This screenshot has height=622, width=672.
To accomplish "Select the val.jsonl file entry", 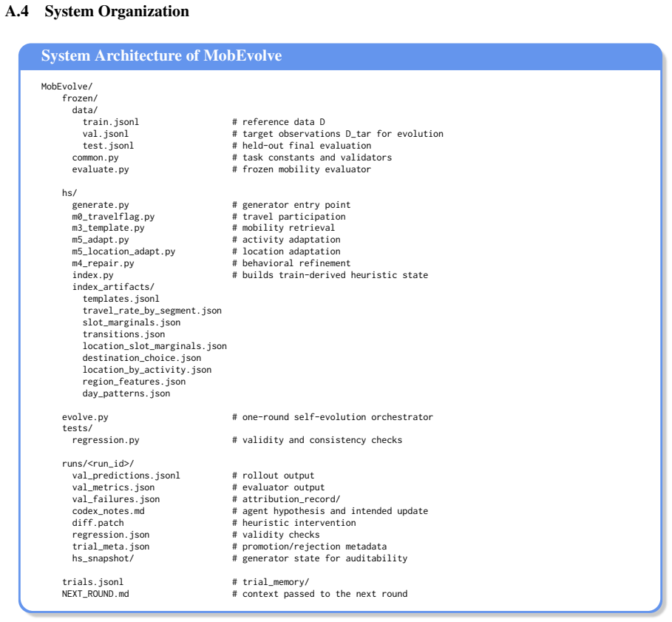I will [106, 134].
